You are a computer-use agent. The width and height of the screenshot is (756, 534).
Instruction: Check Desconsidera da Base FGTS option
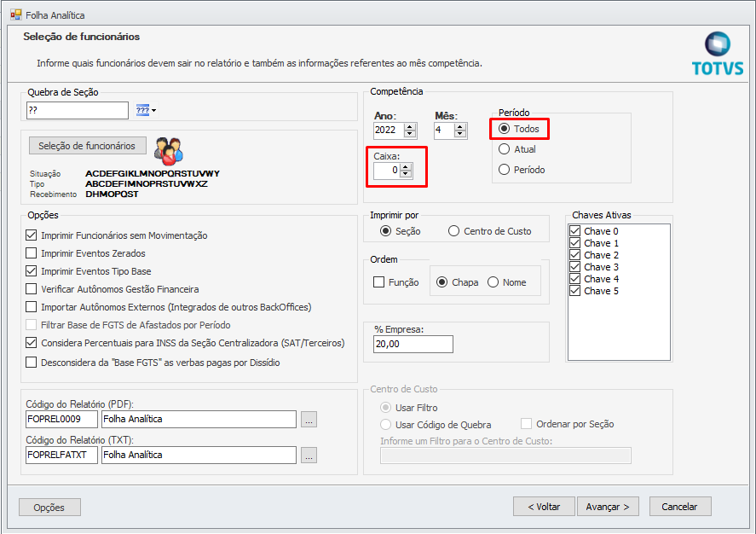point(32,363)
